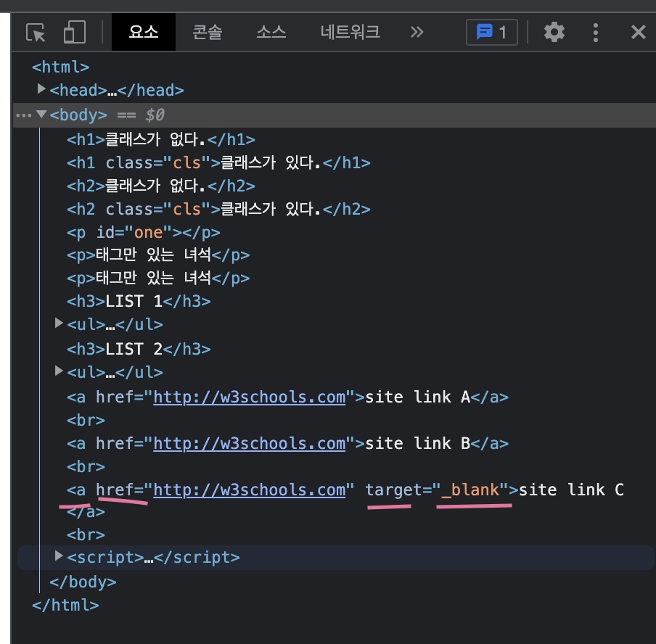This screenshot has height=644, width=656.
Task: Open w3schools link for site link B
Action: [x=250, y=444]
